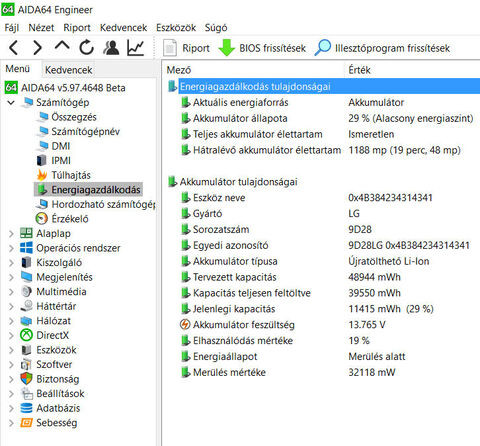Click the Sebesség benchmark icon
The height and width of the screenshot is (446, 480).
(26, 423)
